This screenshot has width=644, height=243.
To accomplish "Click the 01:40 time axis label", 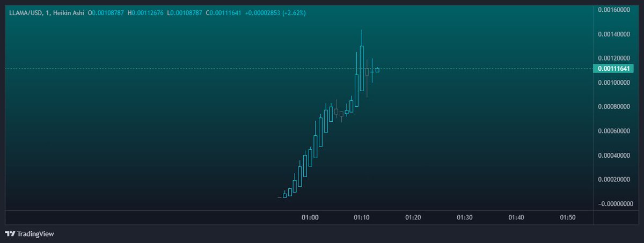I will (x=516, y=217).
